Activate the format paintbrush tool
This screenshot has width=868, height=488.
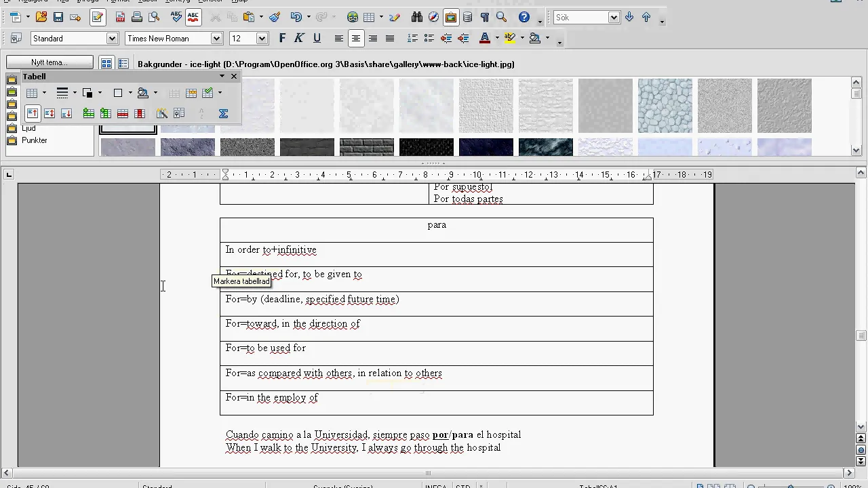pos(275,17)
